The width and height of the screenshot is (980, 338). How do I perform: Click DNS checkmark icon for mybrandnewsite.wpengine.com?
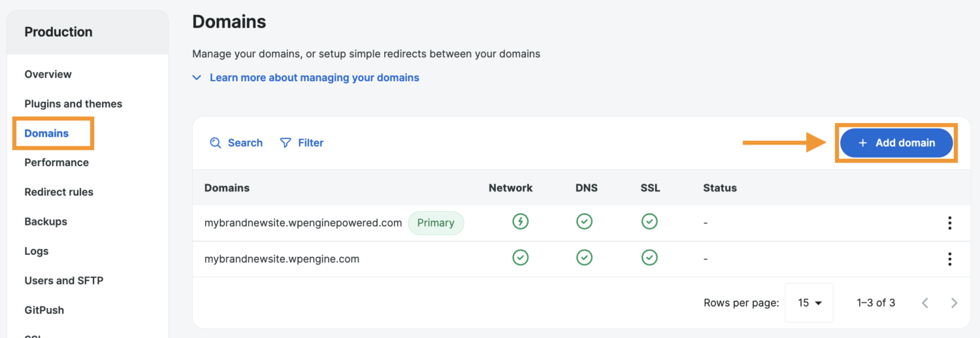pyautogui.click(x=584, y=258)
